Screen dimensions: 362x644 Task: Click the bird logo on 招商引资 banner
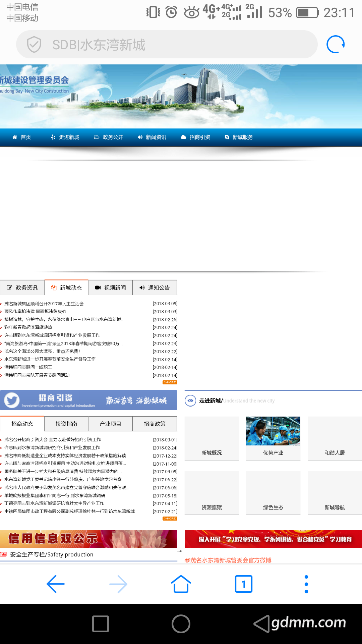(x=12, y=400)
